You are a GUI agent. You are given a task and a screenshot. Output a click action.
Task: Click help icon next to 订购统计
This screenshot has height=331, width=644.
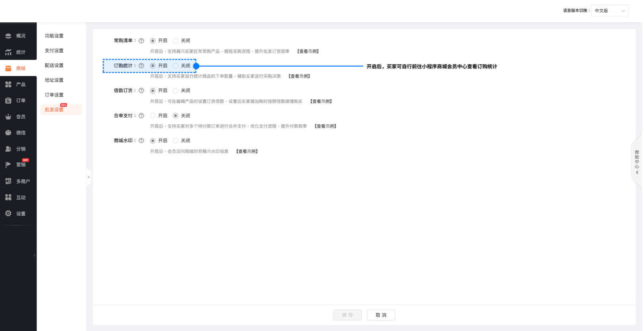pyautogui.click(x=141, y=66)
